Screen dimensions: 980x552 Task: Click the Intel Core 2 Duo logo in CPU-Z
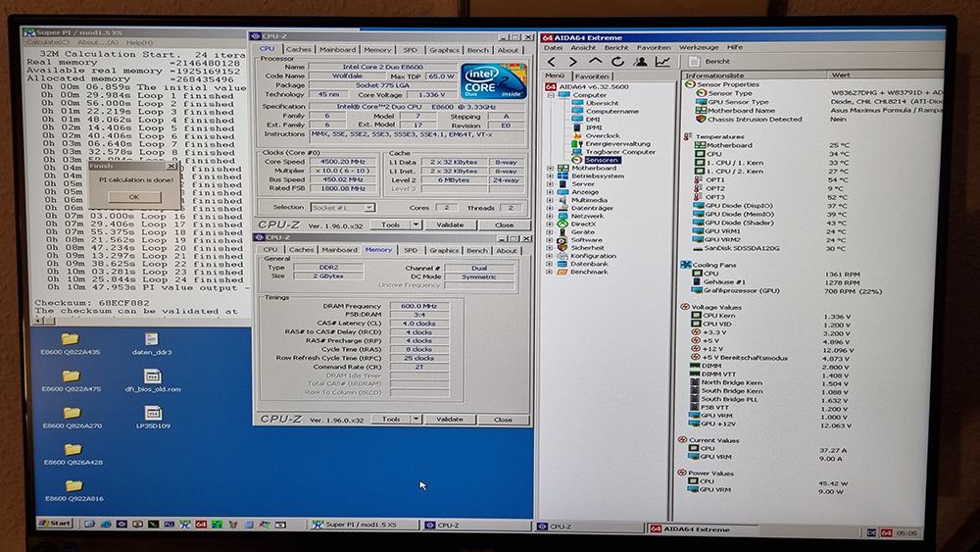[493, 80]
